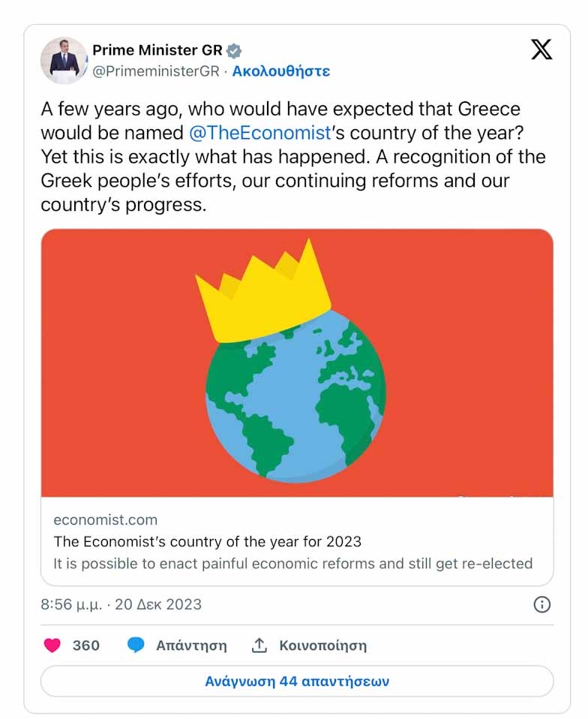Screen dimensions: 588x719
Task: Click the heart like icon
Action: 52,645
